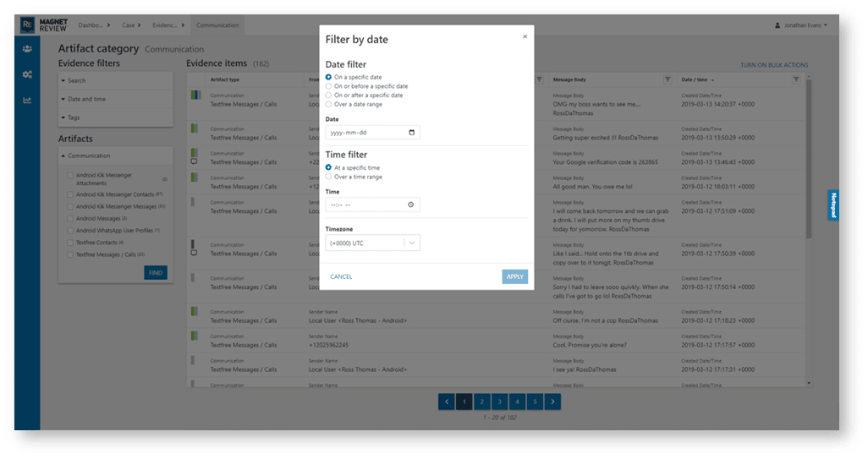Open filter icon left of Message Body column
The height and width of the screenshot is (459, 868).
click(x=539, y=79)
